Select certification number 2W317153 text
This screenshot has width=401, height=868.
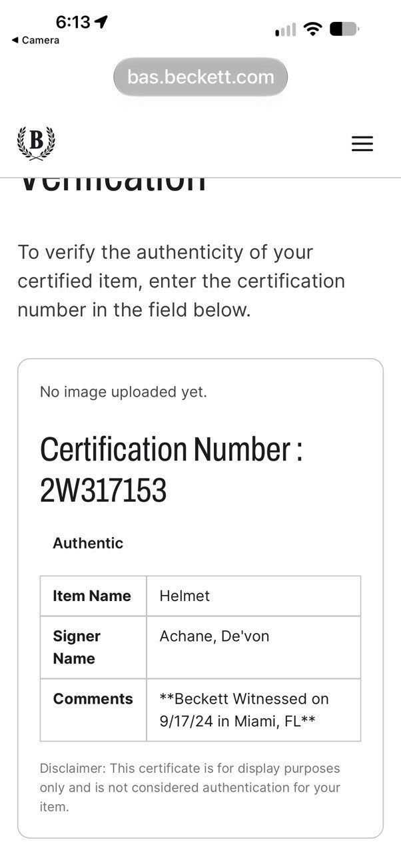[103, 491]
